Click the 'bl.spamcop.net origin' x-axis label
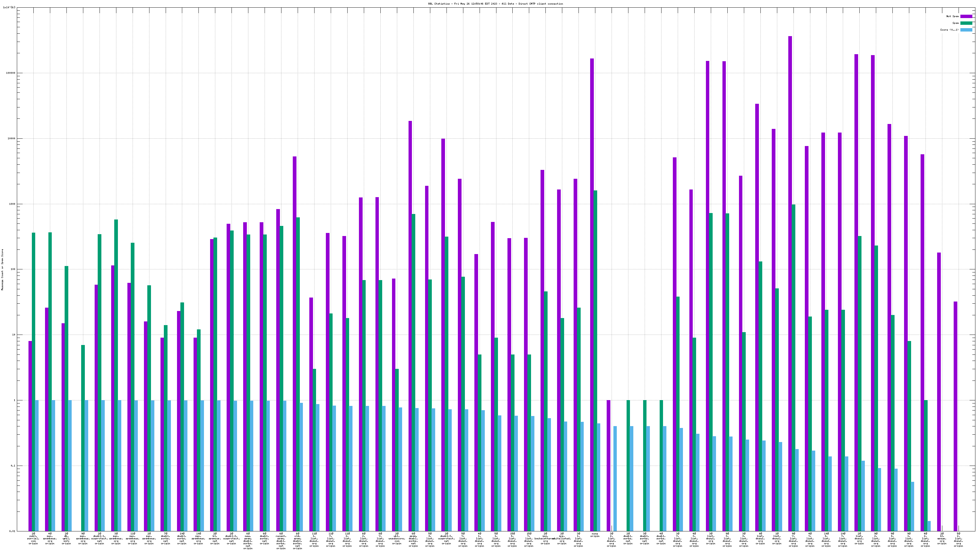Screen dimensions: 980x551 [x=215, y=539]
